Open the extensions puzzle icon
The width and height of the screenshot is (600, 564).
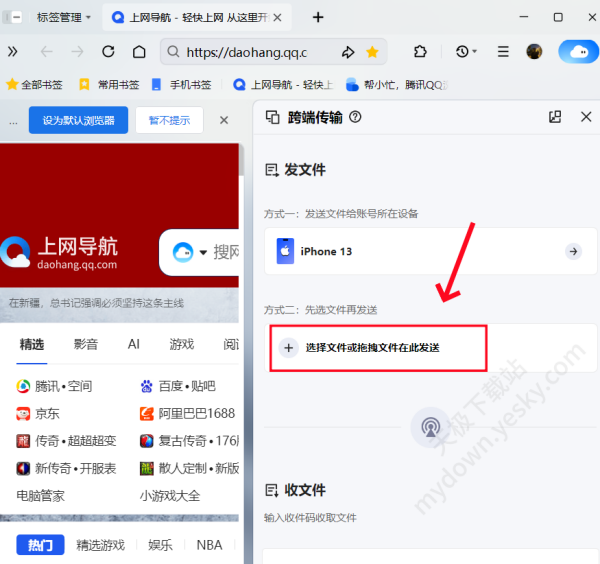click(421, 52)
